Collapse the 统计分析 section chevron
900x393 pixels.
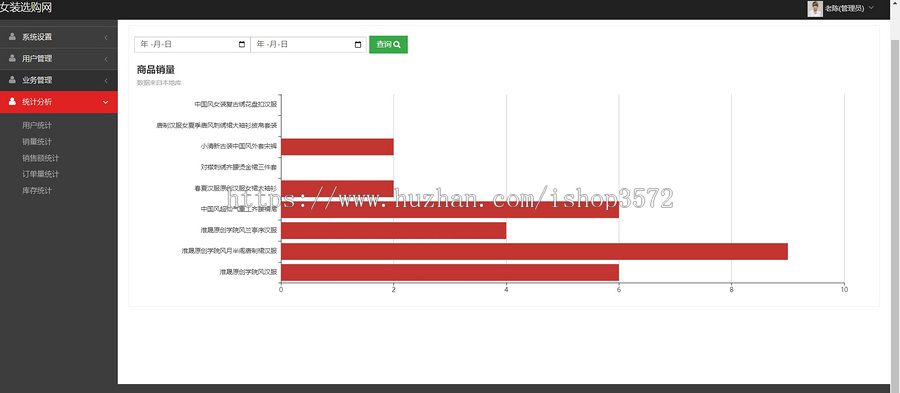tap(106, 102)
